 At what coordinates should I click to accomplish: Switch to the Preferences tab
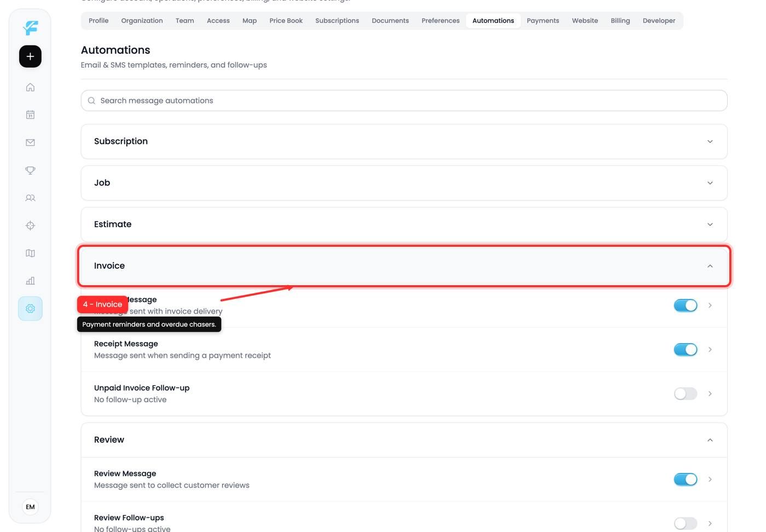(440, 21)
